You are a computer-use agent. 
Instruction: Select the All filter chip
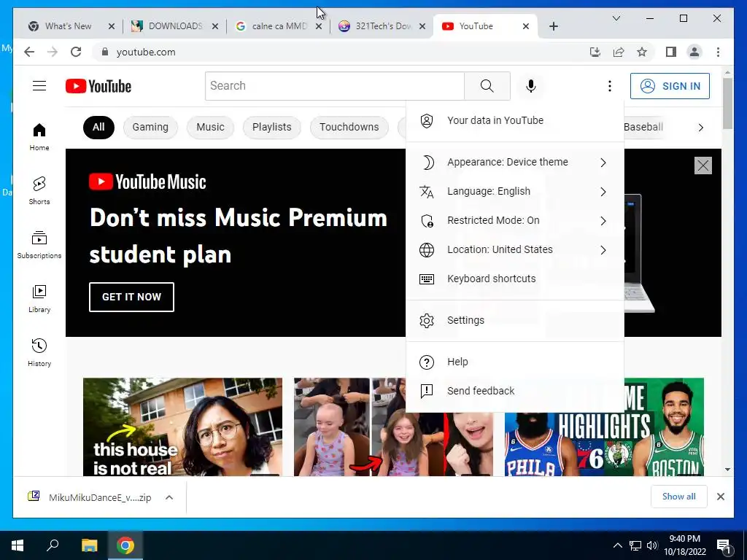click(x=98, y=127)
